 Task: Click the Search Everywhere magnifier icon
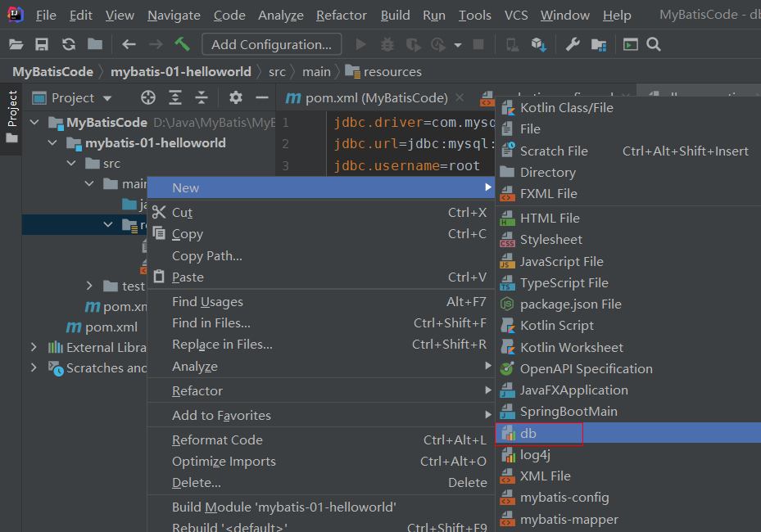(654, 45)
